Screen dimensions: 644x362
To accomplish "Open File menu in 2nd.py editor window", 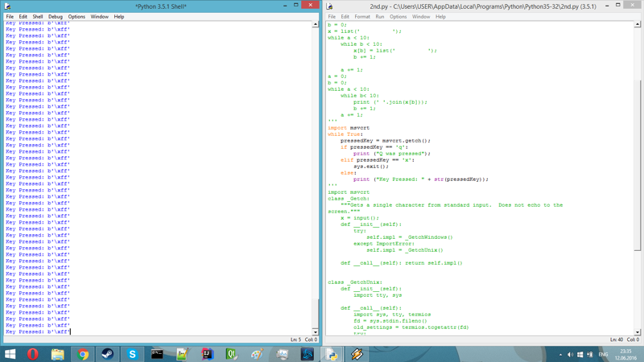I will click(332, 17).
